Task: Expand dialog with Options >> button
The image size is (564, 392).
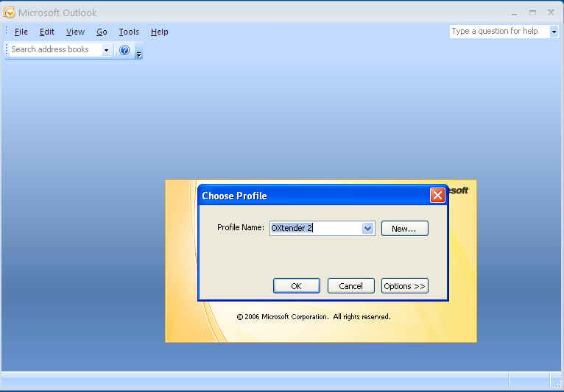Action: click(x=405, y=286)
